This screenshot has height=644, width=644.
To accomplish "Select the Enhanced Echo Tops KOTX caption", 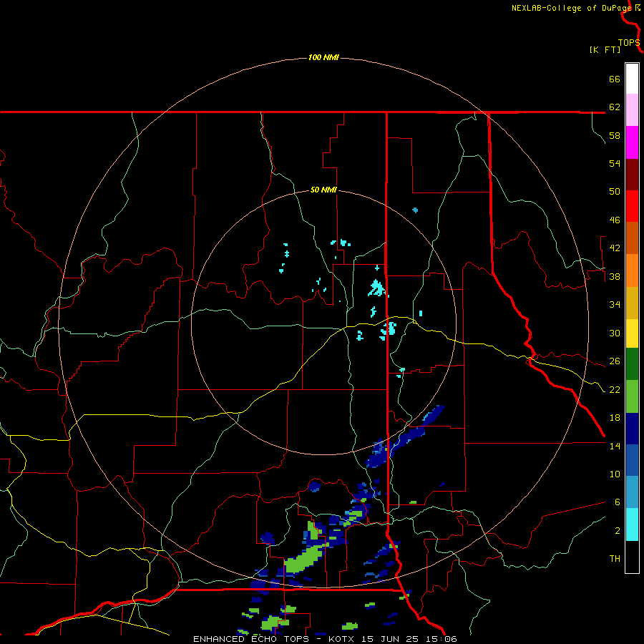I will 325,639.
